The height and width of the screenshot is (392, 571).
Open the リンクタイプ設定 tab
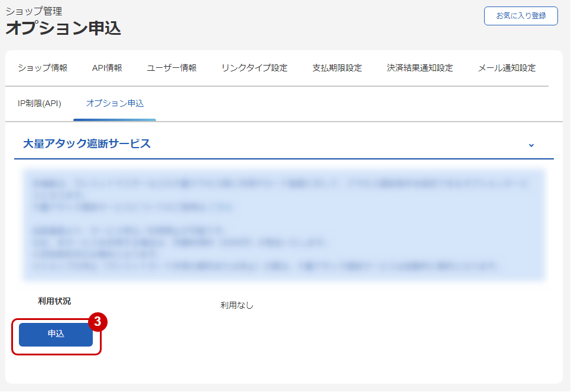click(x=254, y=68)
